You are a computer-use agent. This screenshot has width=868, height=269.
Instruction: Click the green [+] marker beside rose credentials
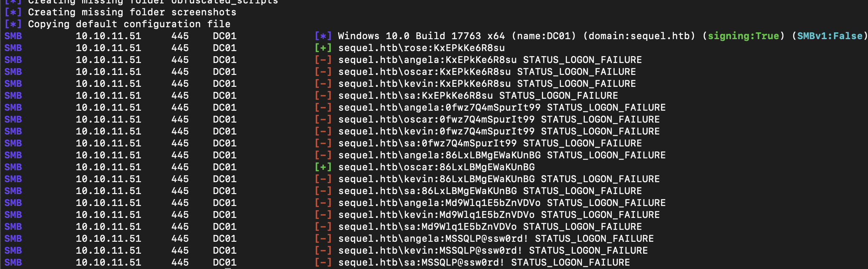click(x=323, y=48)
